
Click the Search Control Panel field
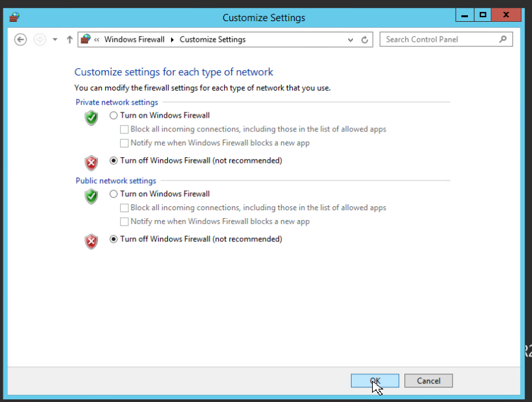(446, 40)
